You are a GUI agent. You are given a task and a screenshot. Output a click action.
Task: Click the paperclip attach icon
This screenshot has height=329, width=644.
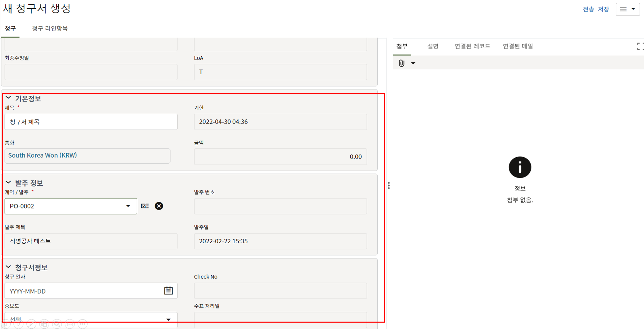(401, 63)
